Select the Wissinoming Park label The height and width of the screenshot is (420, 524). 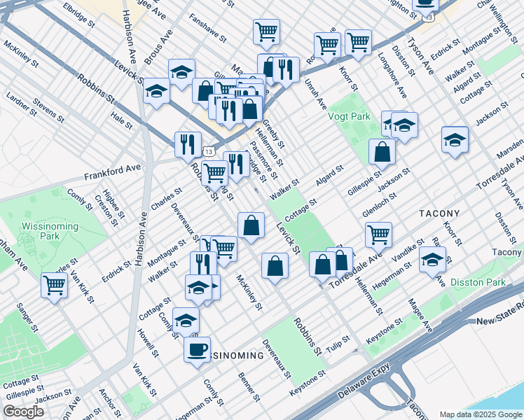pos(50,231)
